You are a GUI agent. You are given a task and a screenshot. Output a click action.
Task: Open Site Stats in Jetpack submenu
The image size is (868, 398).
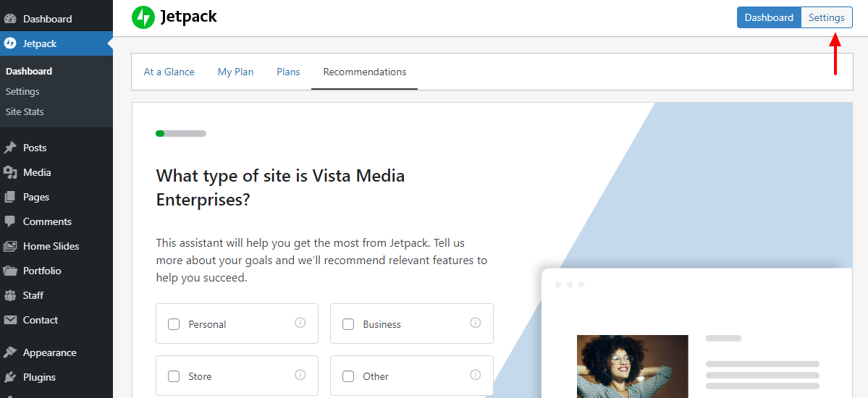pos(25,112)
